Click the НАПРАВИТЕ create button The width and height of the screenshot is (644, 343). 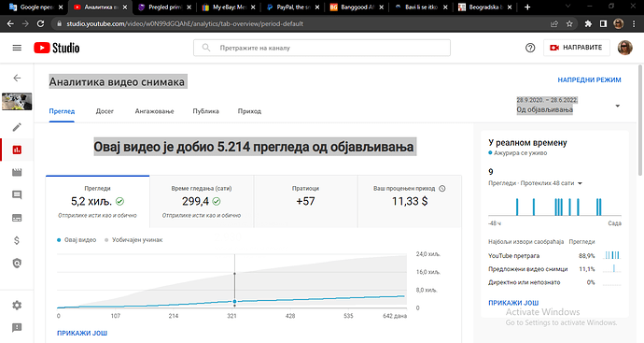click(576, 48)
